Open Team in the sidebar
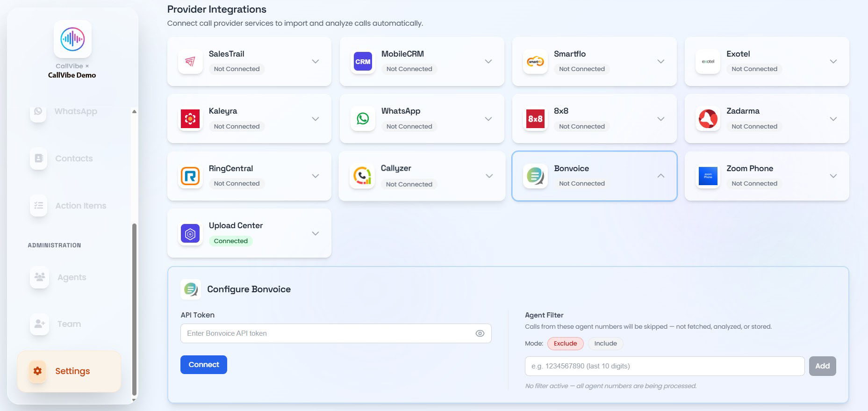Screen dimensions: 868x411 tap(69, 324)
